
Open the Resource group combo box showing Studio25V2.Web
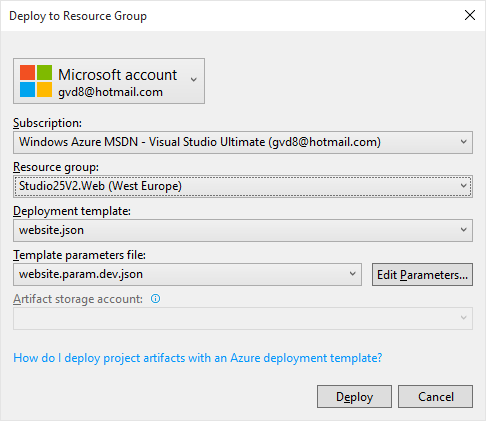243,186
